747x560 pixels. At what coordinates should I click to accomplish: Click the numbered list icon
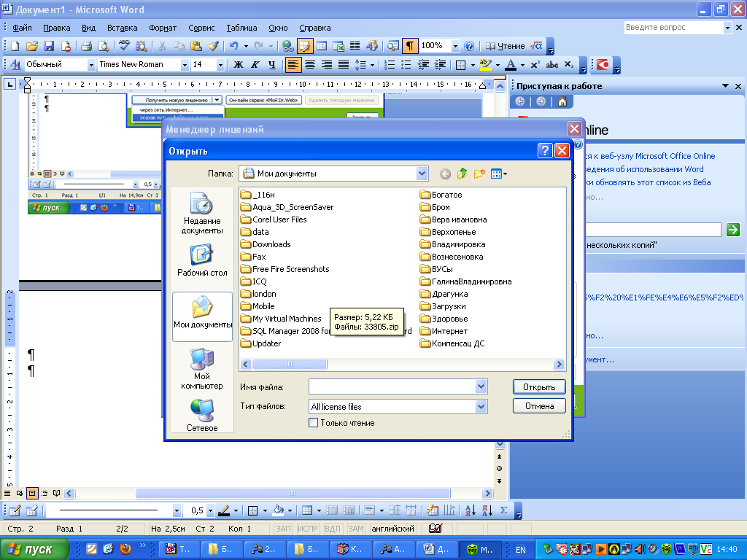click(390, 65)
